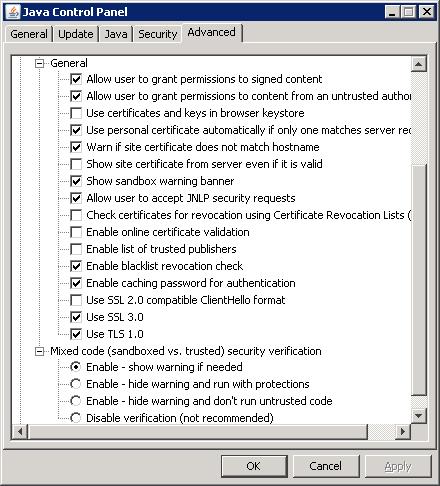Image resolution: width=440 pixels, height=486 pixels.
Task: Uncheck grant permissions to content from untrusted authority
Action: click(76, 96)
